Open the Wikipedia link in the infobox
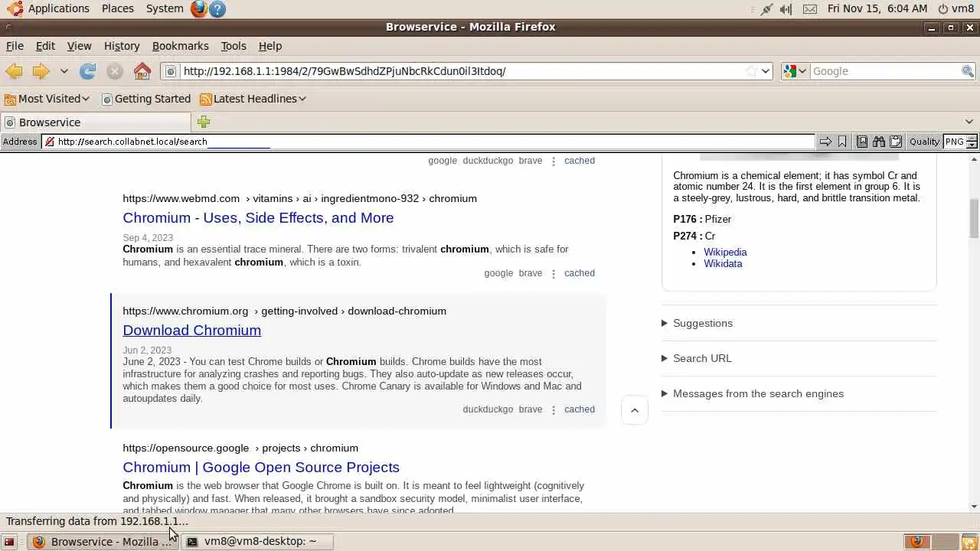Viewport: 980px width, 551px height. click(x=725, y=252)
